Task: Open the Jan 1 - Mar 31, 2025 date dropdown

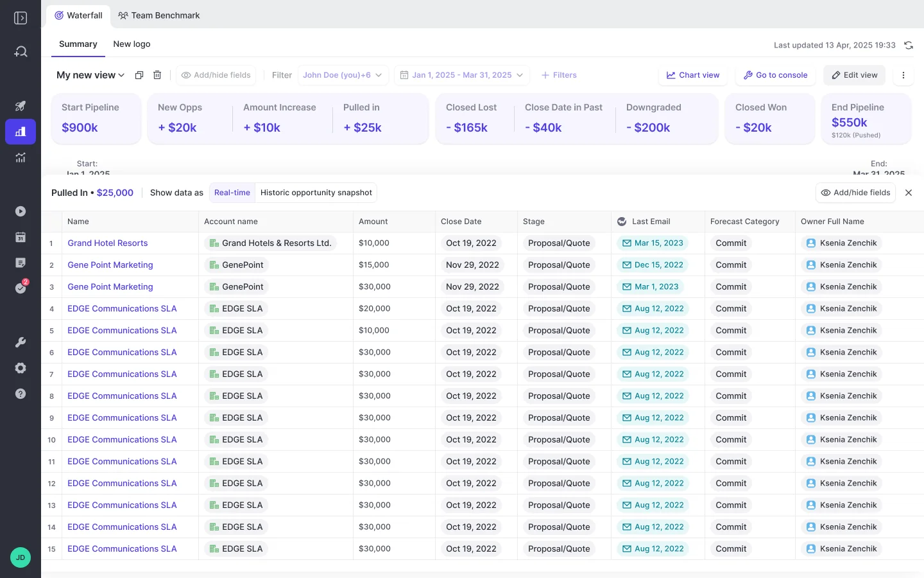Action: point(462,75)
